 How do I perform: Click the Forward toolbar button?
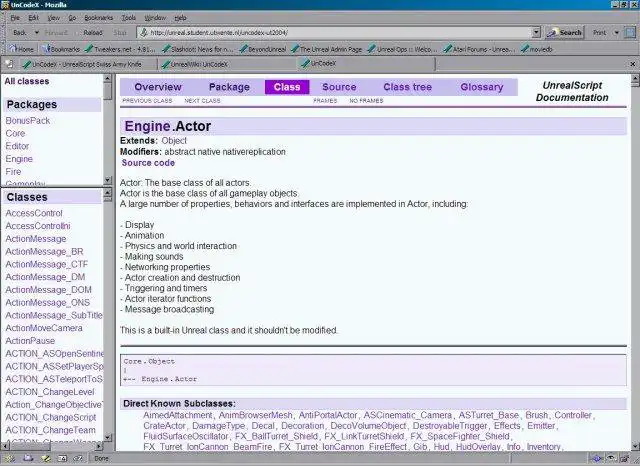[56, 33]
